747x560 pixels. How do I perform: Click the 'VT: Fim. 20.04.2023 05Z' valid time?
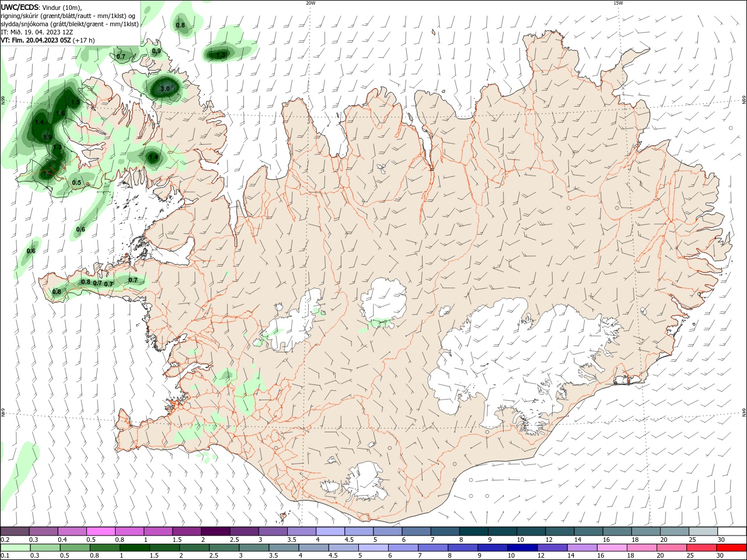click(36, 40)
